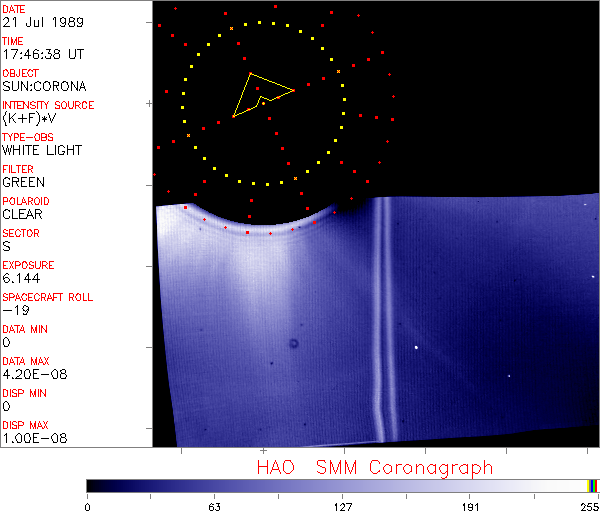Screen dimensions: 600x512
Task: Select the GREEN filter value
Action: (x=24, y=182)
